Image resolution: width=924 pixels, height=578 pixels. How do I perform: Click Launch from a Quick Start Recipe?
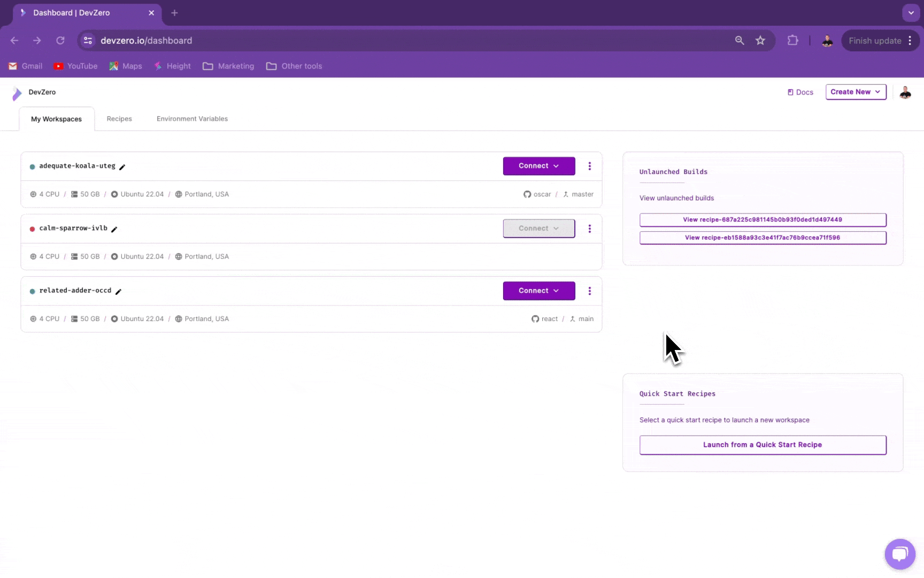pyautogui.click(x=763, y=445)
